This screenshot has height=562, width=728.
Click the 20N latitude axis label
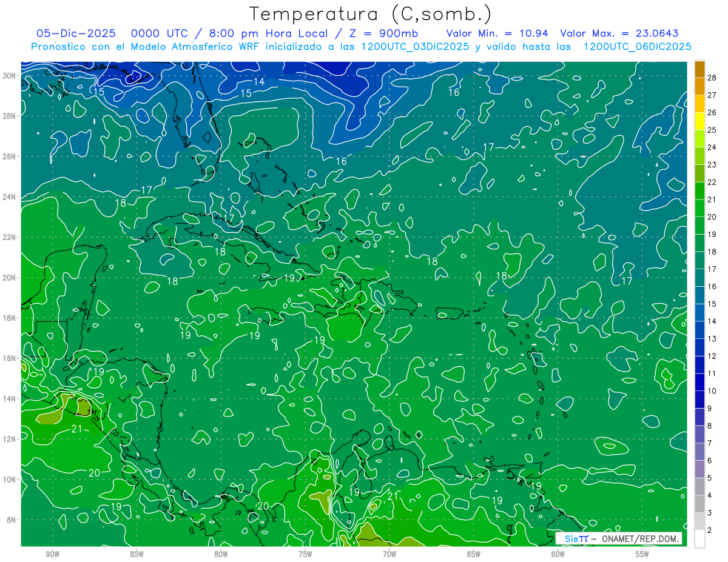10,277
